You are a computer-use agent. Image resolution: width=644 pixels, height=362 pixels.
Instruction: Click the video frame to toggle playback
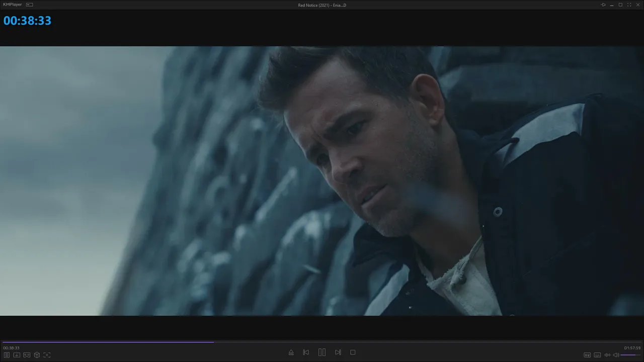click(x=322, y=181)
